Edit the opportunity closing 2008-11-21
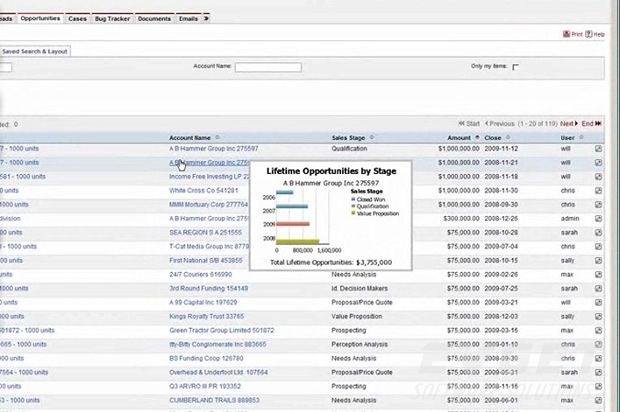The width and height of the screenshot is (620, 412). pyautogui.click(x=598, y=163)
